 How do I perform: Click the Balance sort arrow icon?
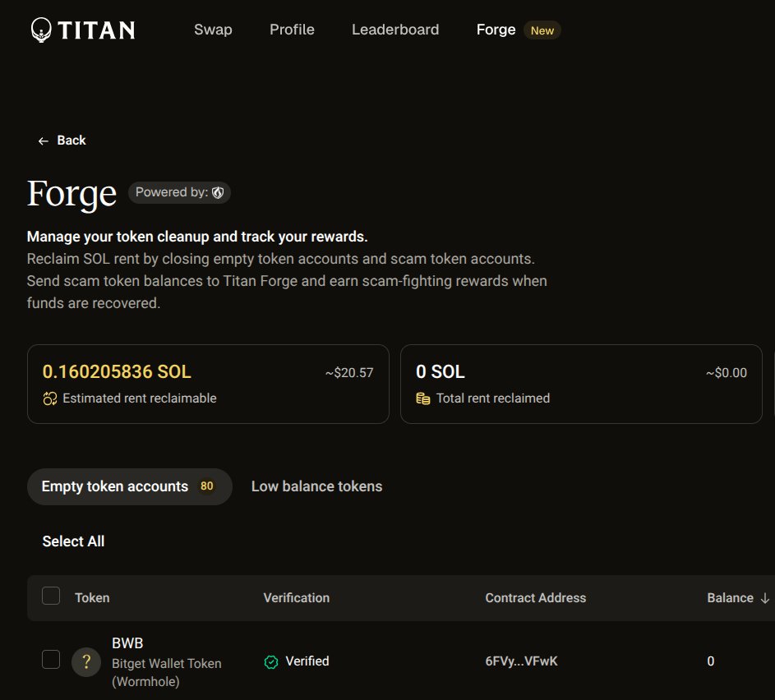click(x=765, y=598)
